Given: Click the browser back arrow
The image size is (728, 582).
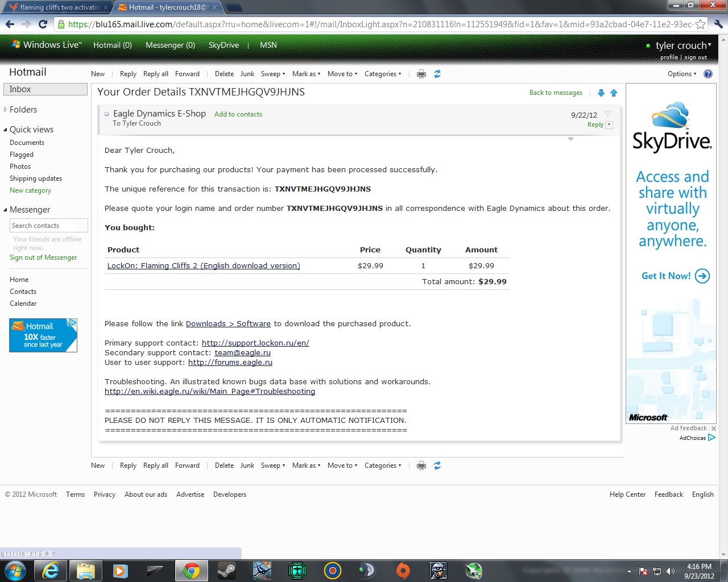Looking at the screenshot, I should click(x=10, y=24).
